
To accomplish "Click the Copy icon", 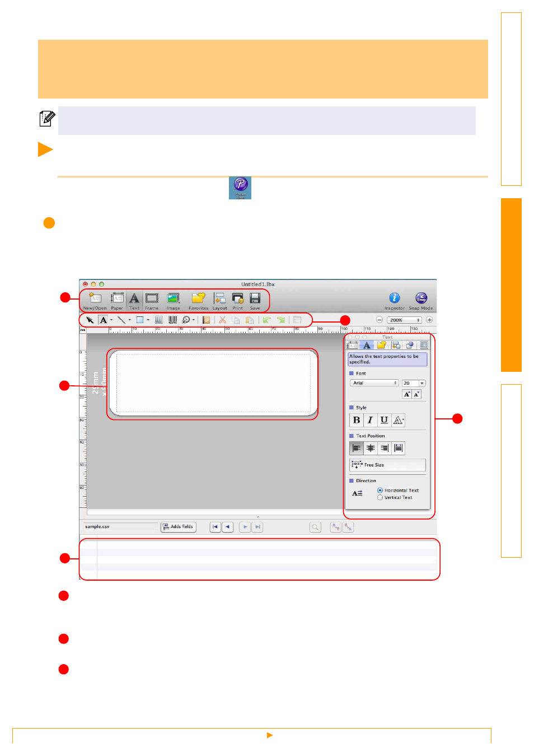I will point(236,320).
